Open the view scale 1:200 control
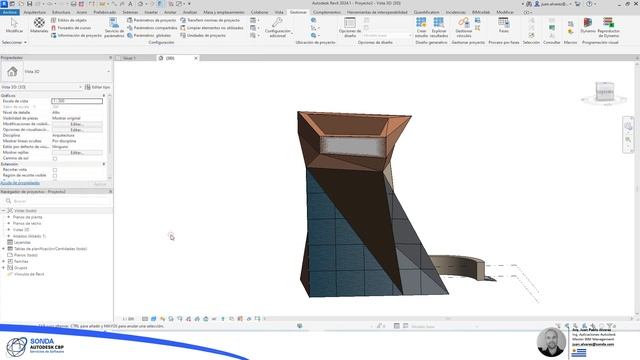 click(x=129, y=319)
